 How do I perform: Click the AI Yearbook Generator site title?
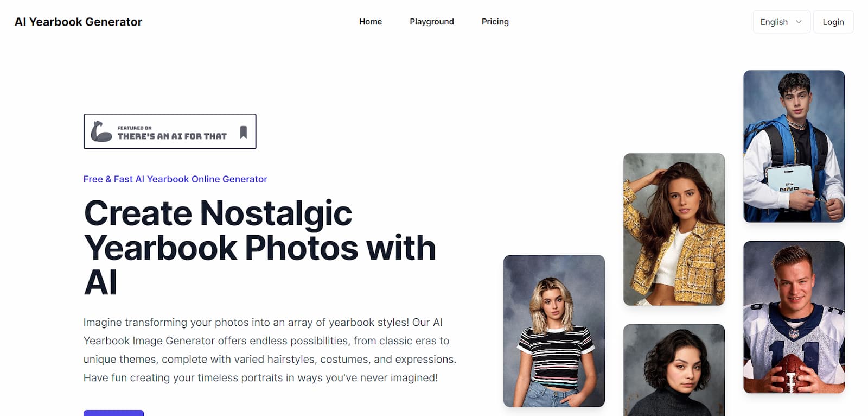(x=78, y=22)
